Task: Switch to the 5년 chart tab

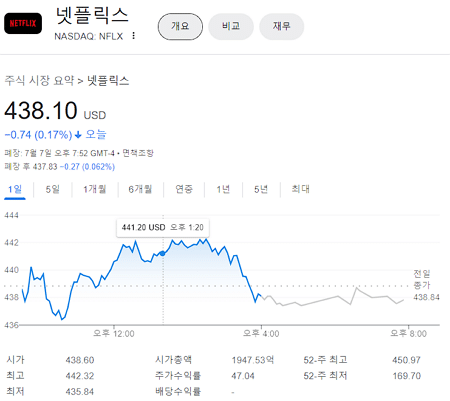Action: (x=261, y=190)
